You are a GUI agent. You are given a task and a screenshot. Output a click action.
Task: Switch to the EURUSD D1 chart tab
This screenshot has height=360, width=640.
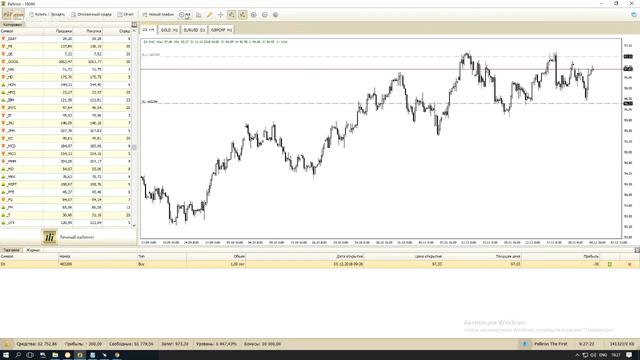(x=194, y=30)
